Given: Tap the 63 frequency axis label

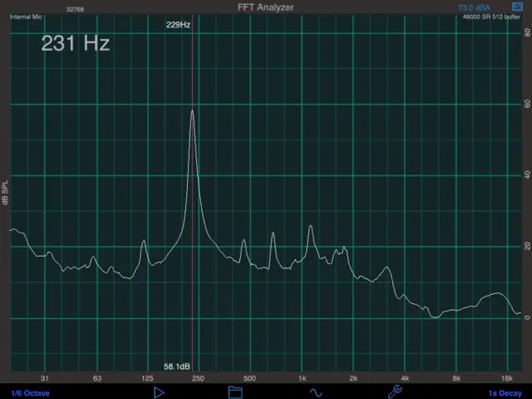Looking at the screenshot, I should pyautogui.click(x=97, y=378).
